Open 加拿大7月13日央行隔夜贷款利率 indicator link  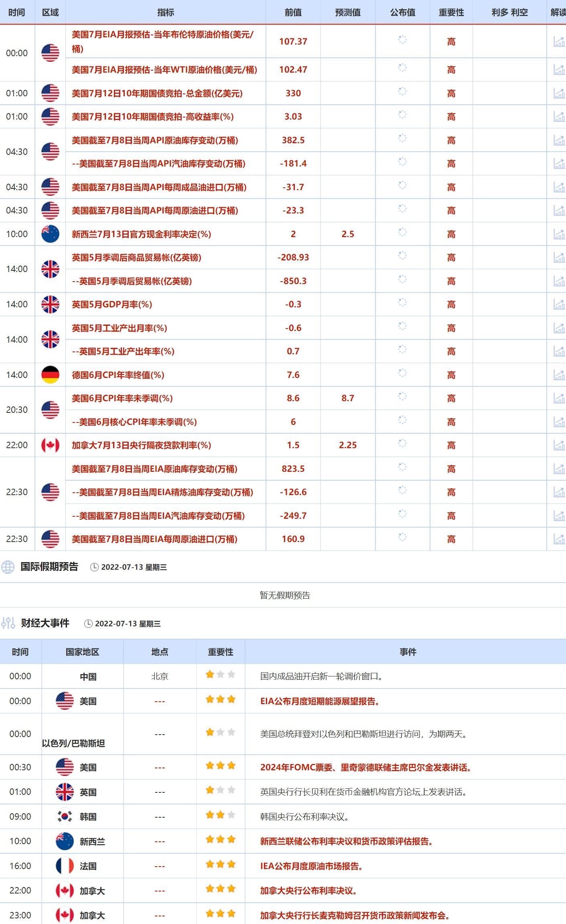pyautogui.click(x=141, y=445)
